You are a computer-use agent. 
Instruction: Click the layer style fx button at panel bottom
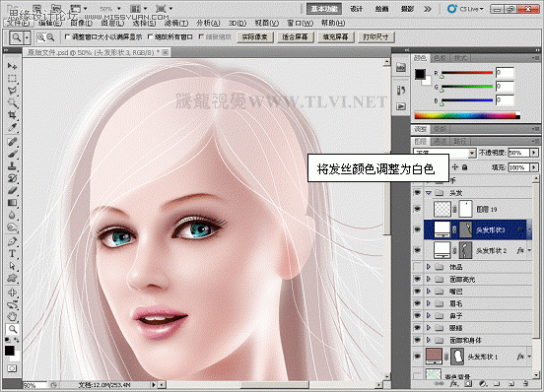(x=453, y=384)
